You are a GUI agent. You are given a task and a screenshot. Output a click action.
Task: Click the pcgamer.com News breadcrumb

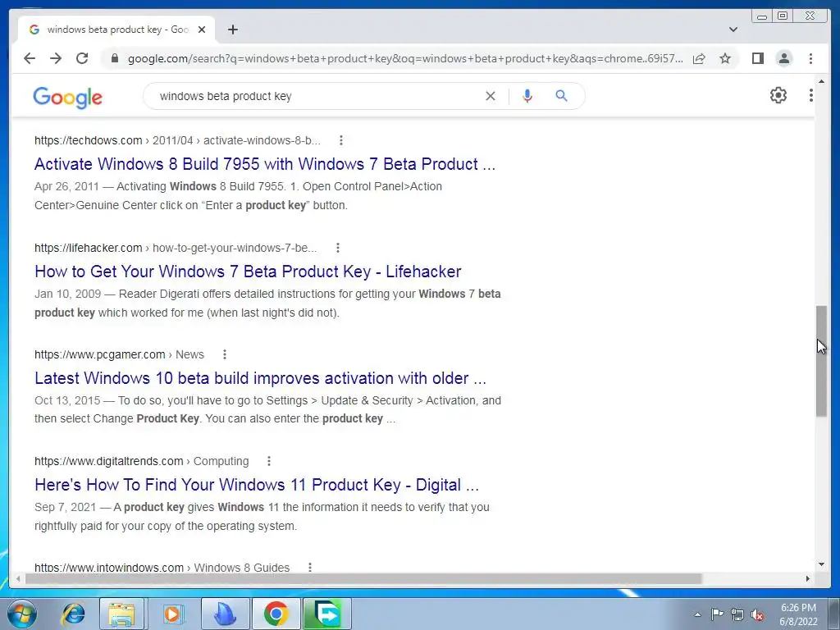[x=119, y=354]
